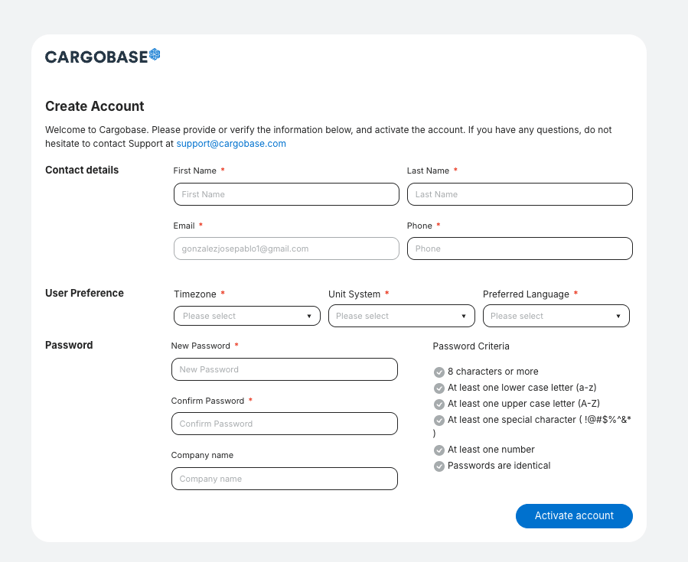The image size is (688, 562).
Task: Click the prefilled Email field
Action: pos(287,249)
